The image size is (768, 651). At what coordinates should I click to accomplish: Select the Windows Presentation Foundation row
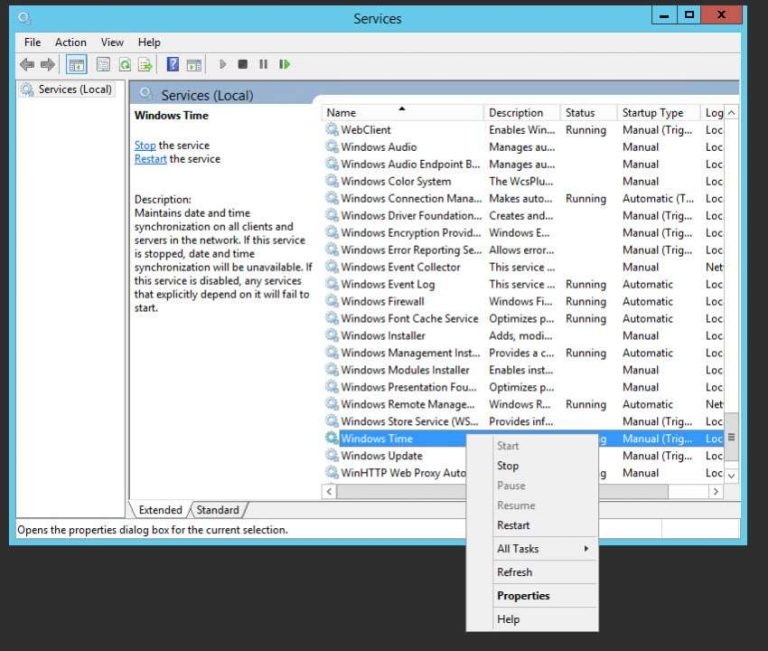click(x=524, y=386)
